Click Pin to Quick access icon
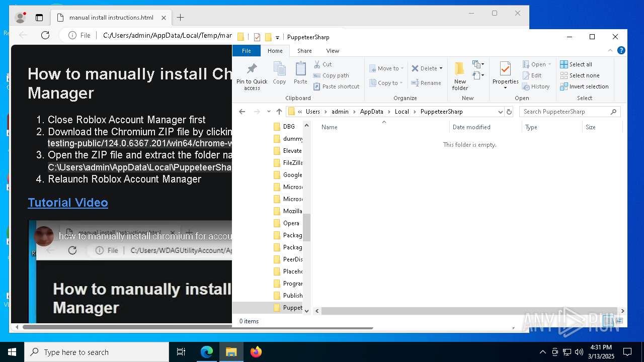 point(252,76)
